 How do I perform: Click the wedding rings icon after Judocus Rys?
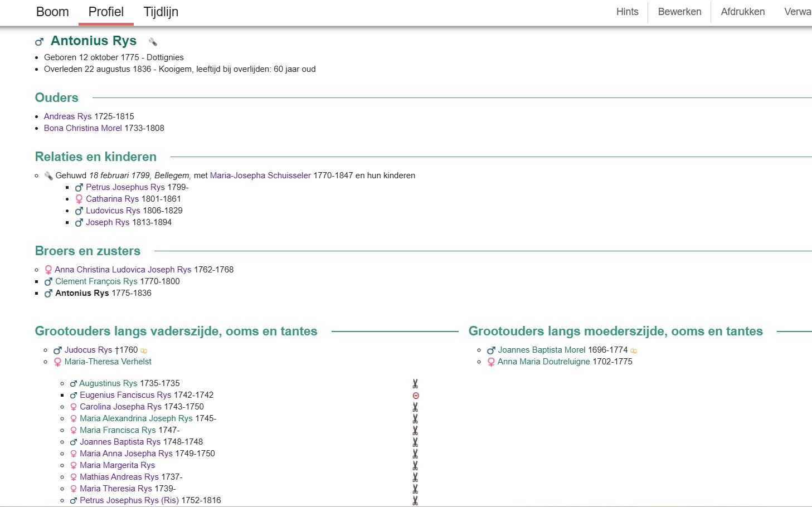click(x=144, y=350)
